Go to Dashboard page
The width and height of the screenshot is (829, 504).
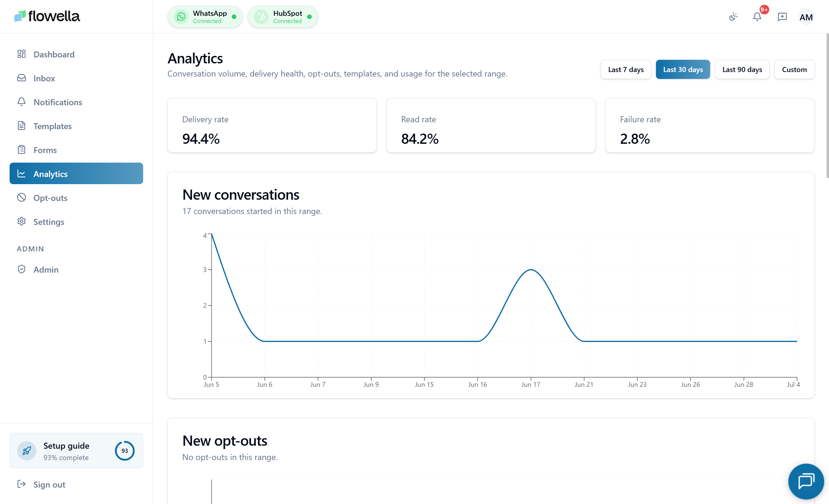click(x=76, y=54)
